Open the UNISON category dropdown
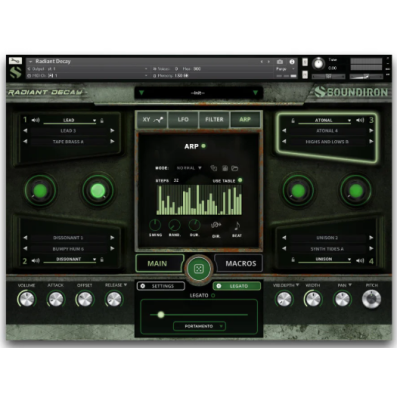Viewport: 397px width, 397px height. pos(325,260)
